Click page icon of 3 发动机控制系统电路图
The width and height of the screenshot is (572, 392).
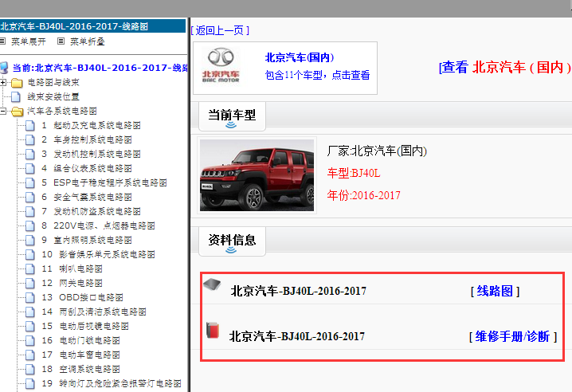tap(30, 154)
